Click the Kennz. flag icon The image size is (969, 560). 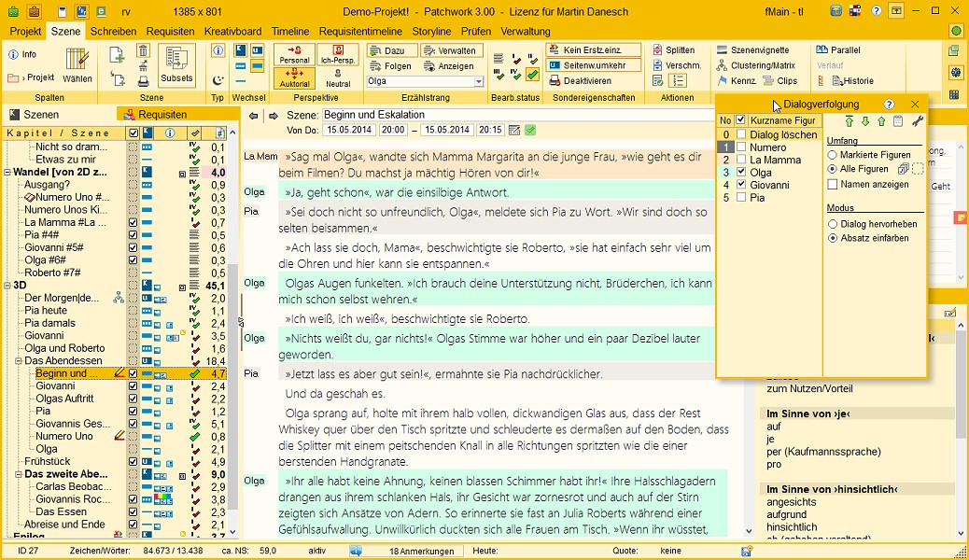[722, 81]
